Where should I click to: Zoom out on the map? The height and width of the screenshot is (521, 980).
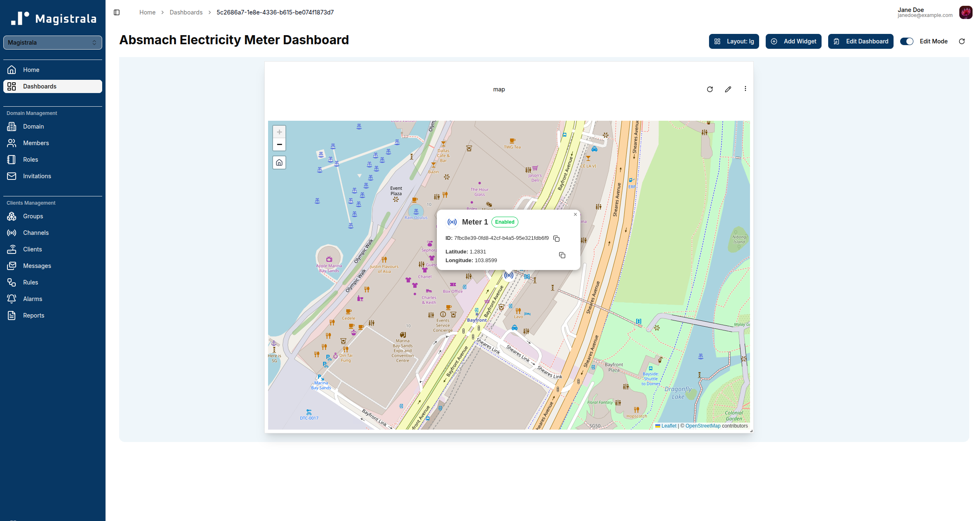[x=279, y=144]
